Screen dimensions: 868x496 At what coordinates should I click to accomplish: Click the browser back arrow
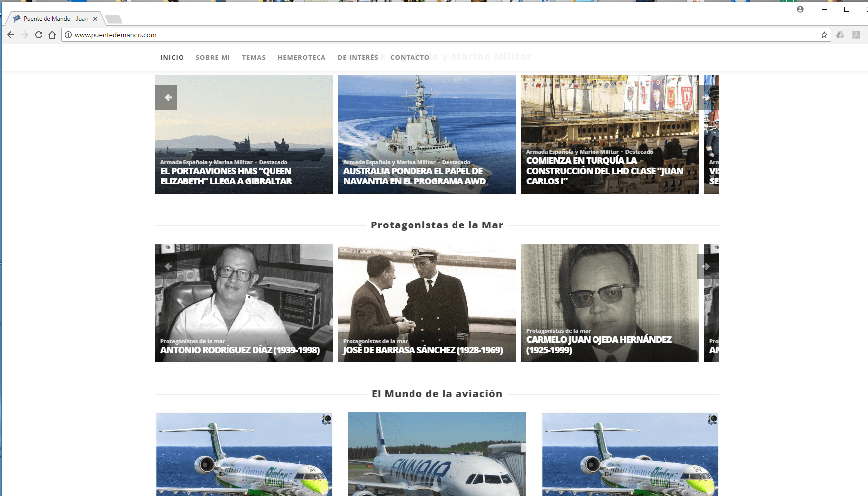tap(11, 35)
